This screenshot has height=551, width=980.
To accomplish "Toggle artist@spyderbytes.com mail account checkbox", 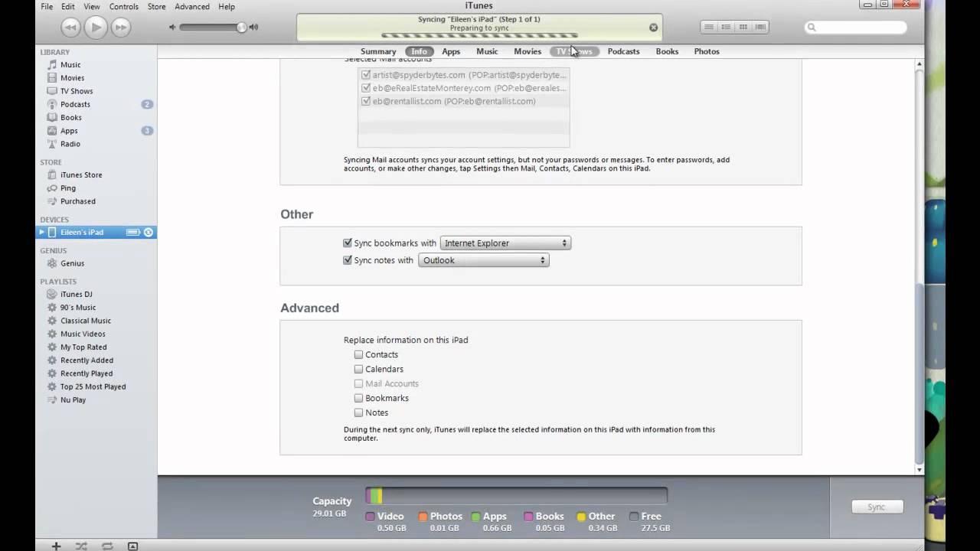I will pyautogui.click(x=366, y=75).
